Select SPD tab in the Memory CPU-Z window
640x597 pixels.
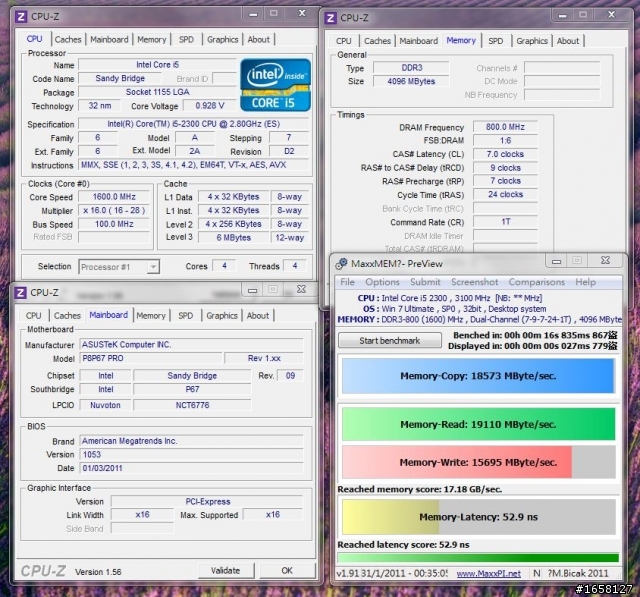[x=496, y=41]
